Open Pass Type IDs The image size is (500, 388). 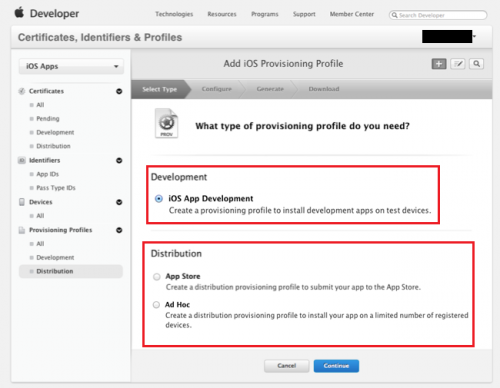tap(56, 188)
